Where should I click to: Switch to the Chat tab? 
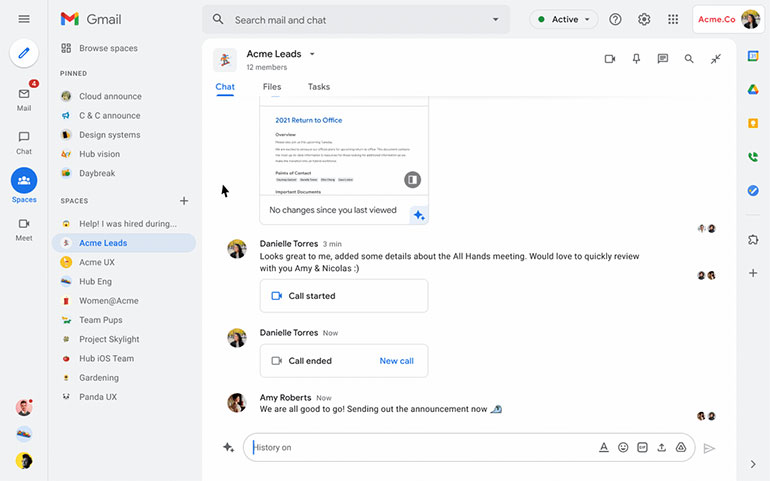(x=225, y=87)
